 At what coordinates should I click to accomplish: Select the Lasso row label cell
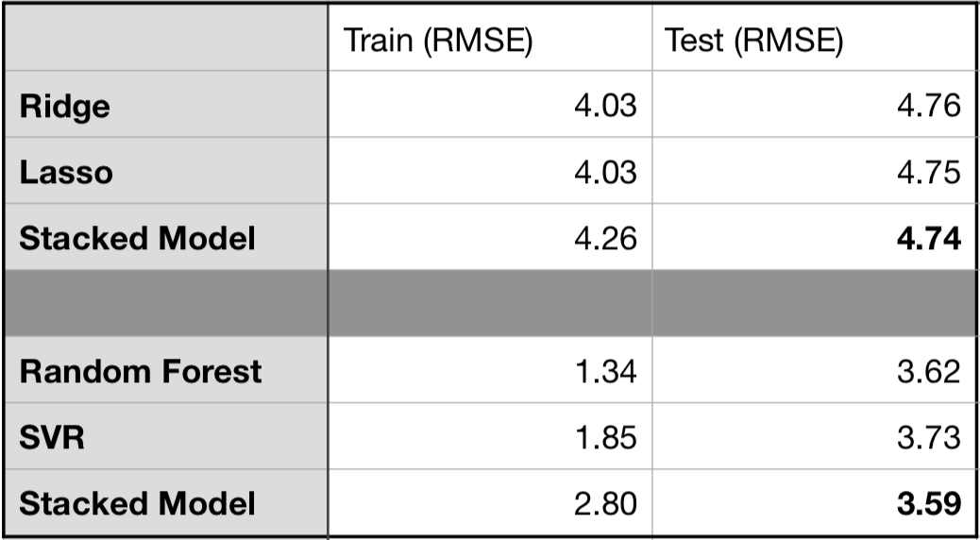point(66,172)
